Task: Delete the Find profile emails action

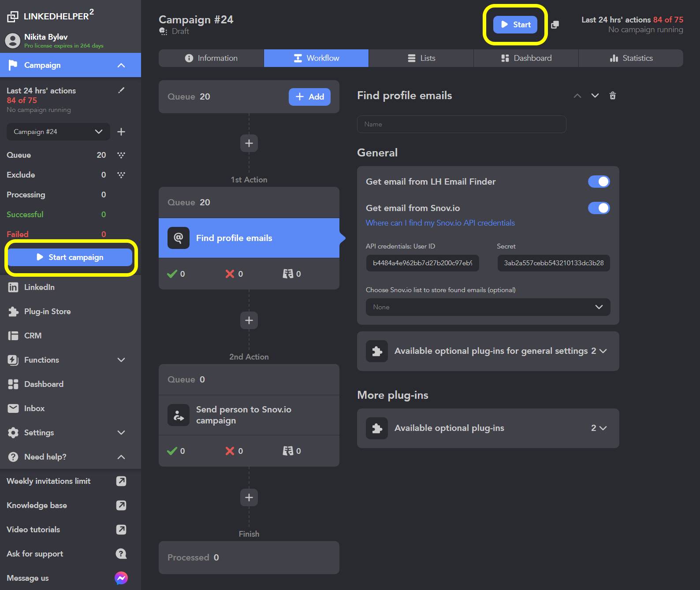Action: point(613,96)
